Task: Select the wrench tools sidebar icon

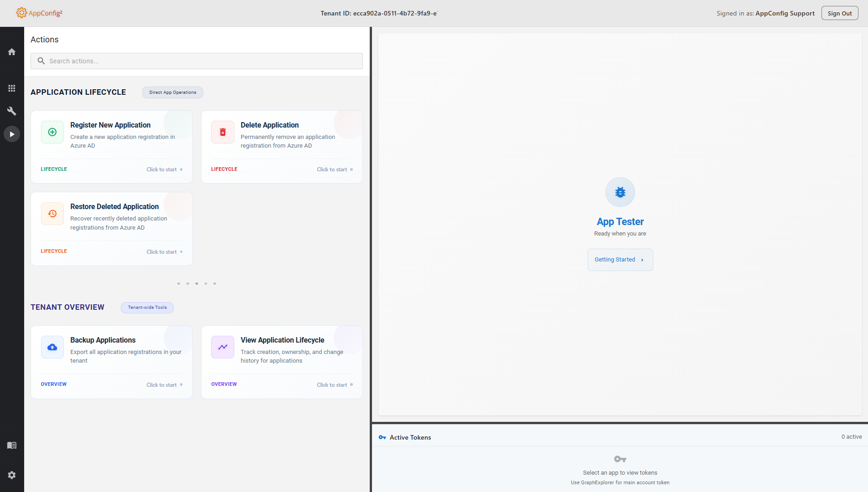Action: (x=12, y=111)
